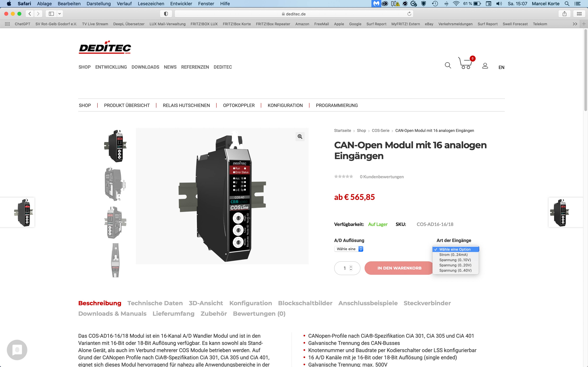
Task: Open the privacy shield icon in toolbar
Action: pos(166,14)
